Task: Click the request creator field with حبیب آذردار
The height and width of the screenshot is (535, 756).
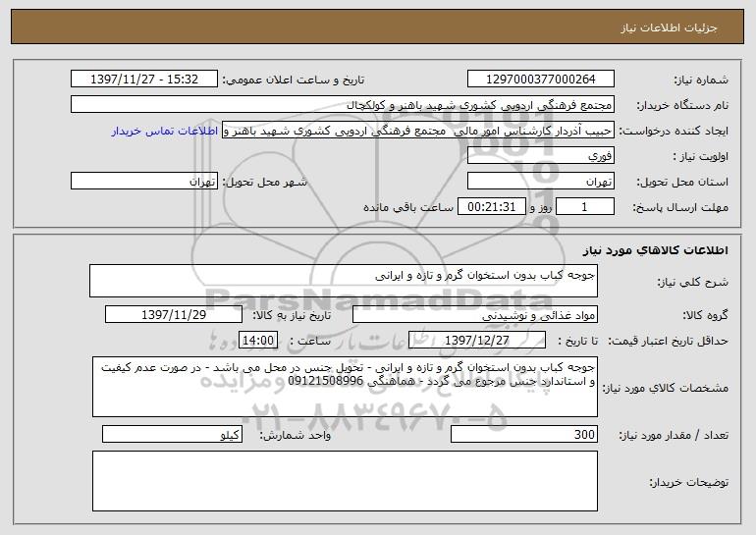Action: point(418,131)
